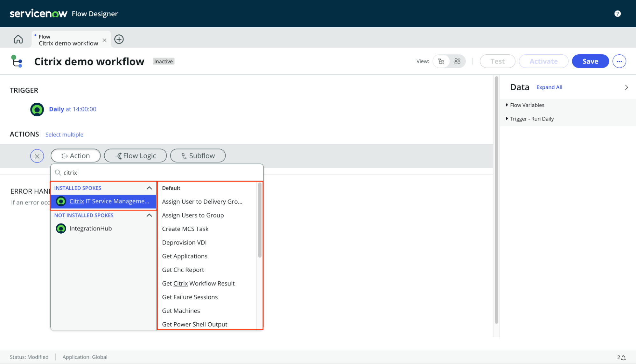The image size is (636, 364).
Task: Select Get Chc Report action
Action: 183,270
